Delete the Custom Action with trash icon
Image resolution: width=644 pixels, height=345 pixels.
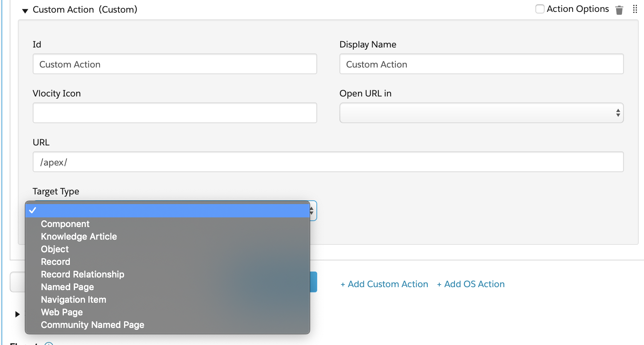(x=619, y=10)
